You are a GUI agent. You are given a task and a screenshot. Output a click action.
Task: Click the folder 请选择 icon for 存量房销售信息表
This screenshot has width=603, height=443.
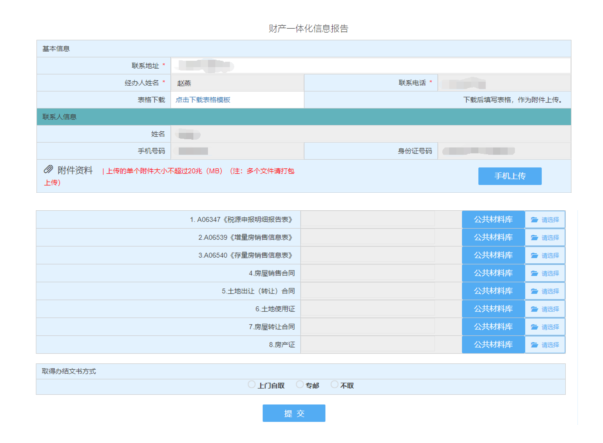point(535,255)
